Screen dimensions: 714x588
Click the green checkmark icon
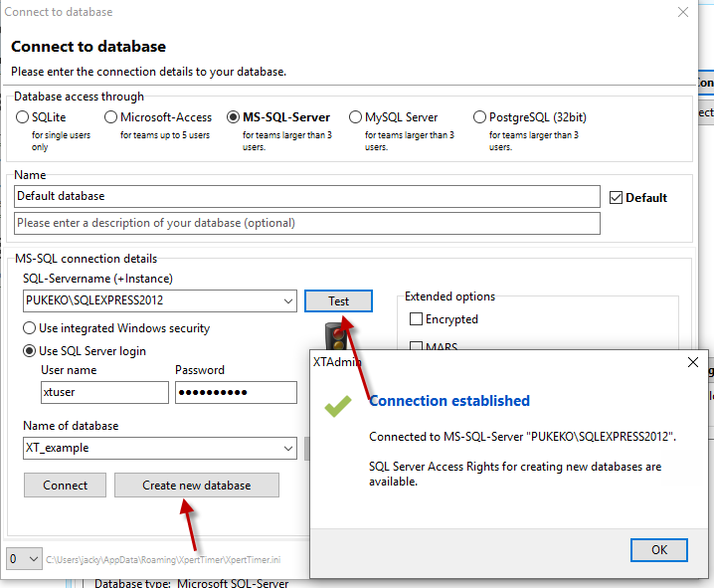pyautogui.click(x=338, y=405)
